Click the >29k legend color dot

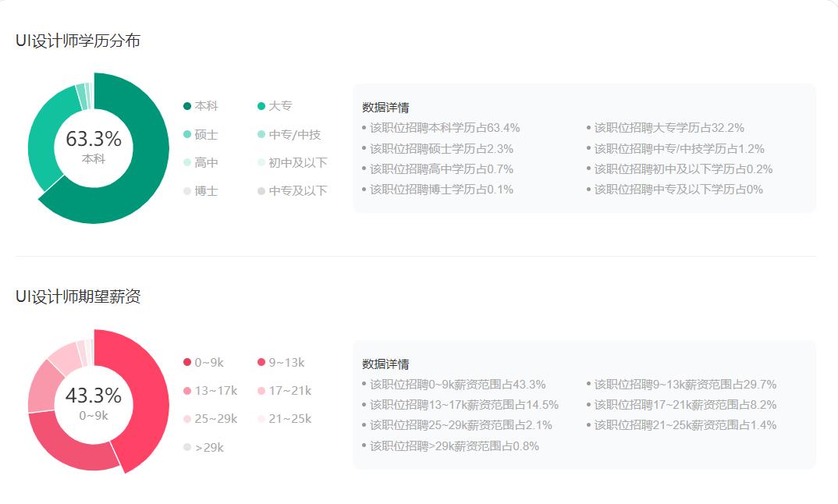[x=186, y=448]
